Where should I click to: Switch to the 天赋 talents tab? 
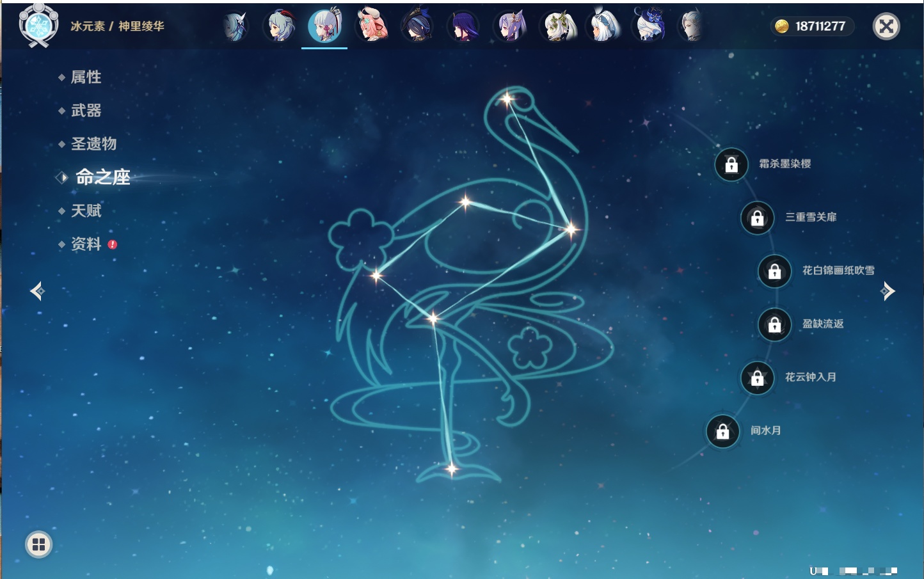click(x=86, y=210)
